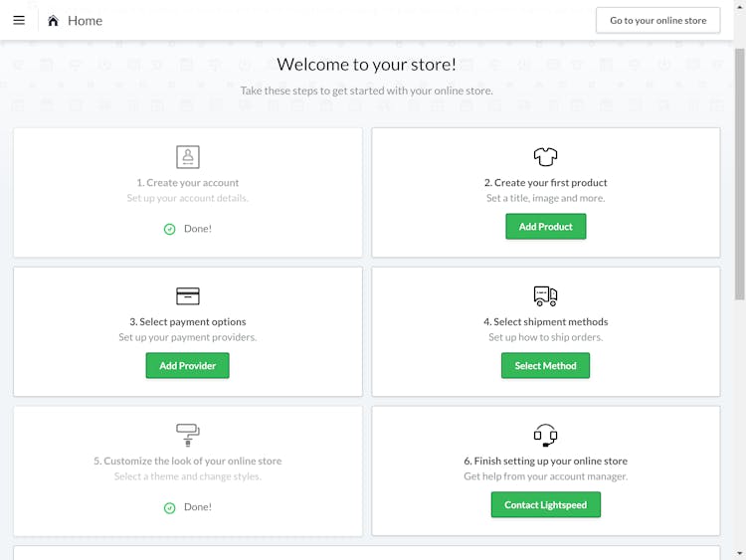Click the green checkmark under Create your account
The height and width of the screenshot is (560, 746).
point(169,230)
